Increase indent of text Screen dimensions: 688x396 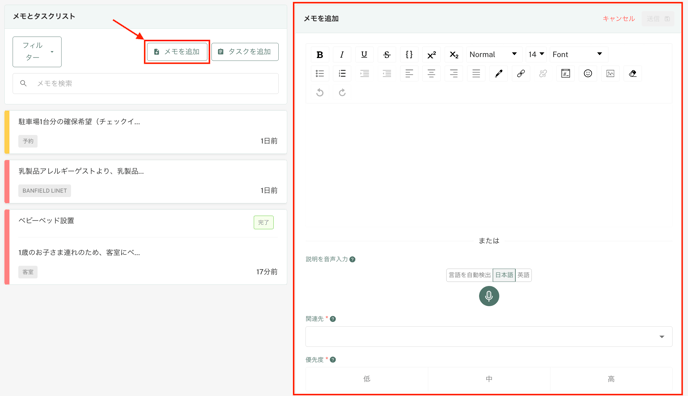coord(364,73)
